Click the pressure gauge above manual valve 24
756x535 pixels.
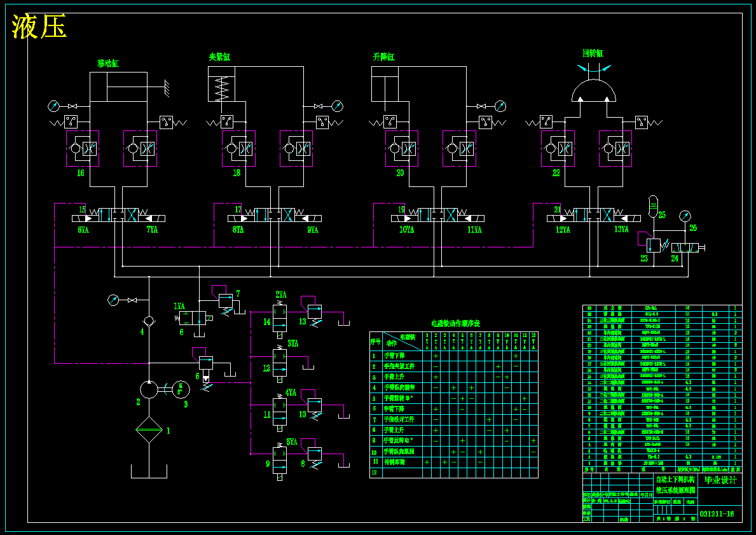point(684,216)
